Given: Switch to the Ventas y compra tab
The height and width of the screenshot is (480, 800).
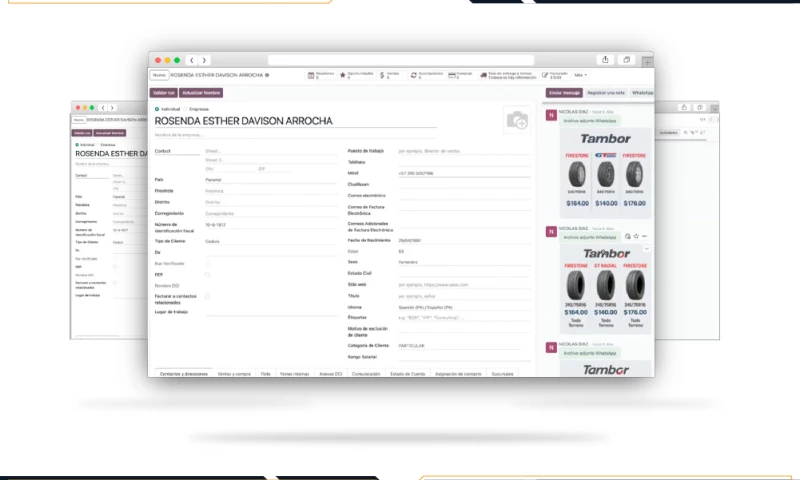Looking at the screenshot, I should tap(232, 373).
